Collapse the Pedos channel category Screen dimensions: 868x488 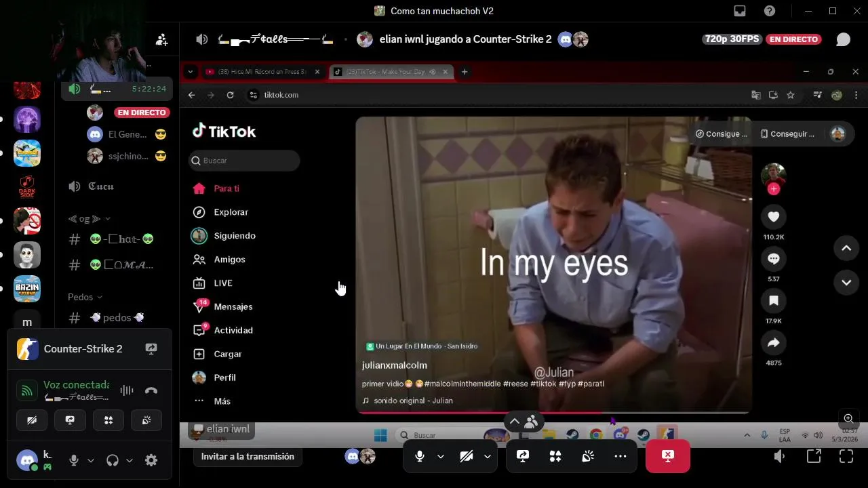pyautogui.click(x=85, y=297)
